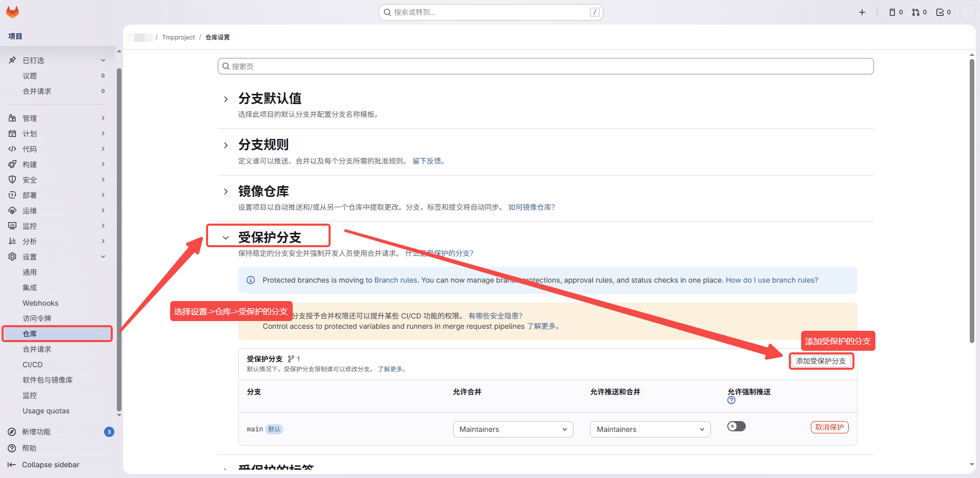This screenshot has width=980, height=478.
Task: Expand the 镜像仓库 section
Action: (226, 192)
